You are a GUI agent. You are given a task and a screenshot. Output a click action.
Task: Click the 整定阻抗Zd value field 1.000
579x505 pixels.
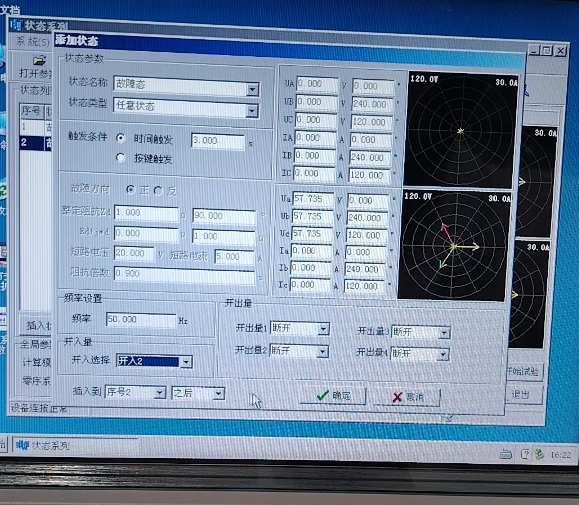146,213
